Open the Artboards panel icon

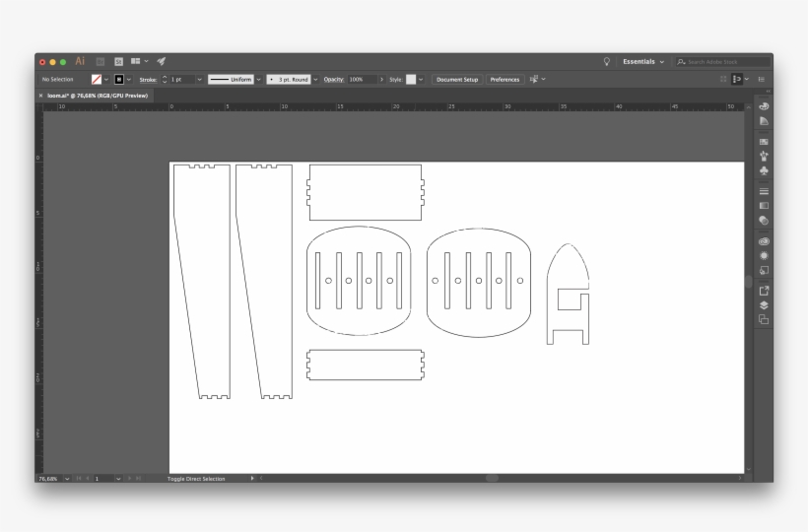(764, 320)
